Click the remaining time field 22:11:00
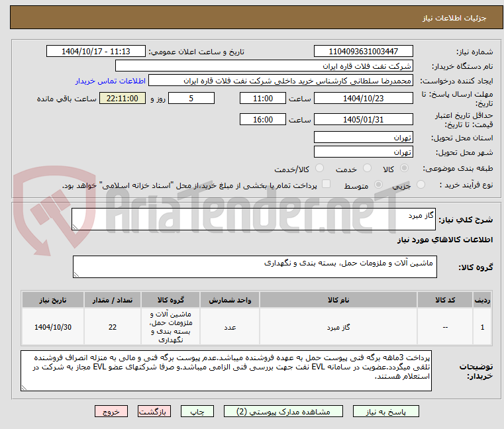Screen dimensions: 504x429 point(122,99)
